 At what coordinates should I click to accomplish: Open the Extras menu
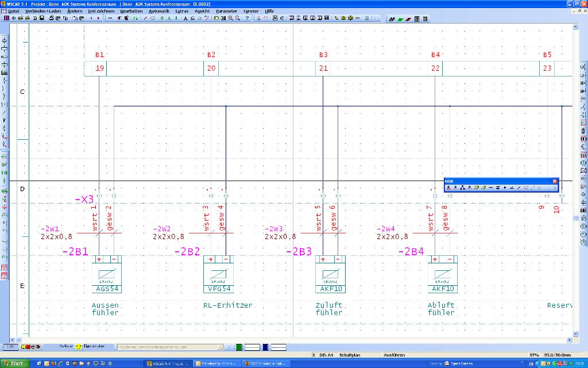(182, 11)
